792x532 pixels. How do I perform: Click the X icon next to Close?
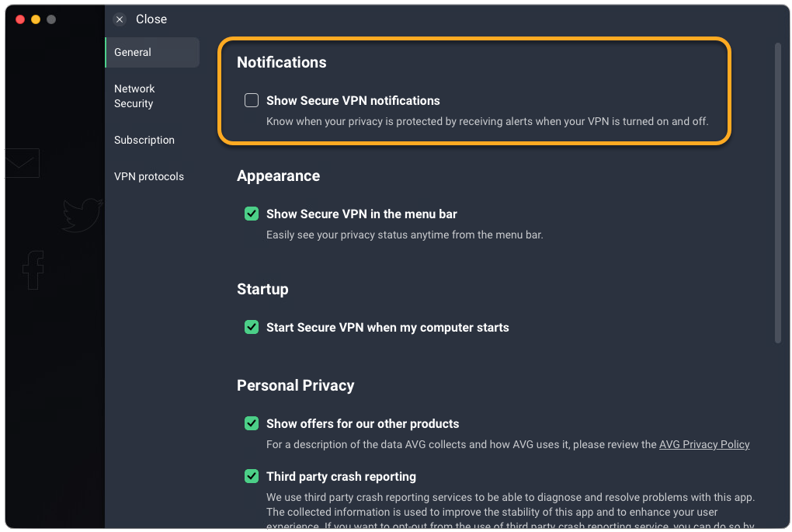coord(120,19)
